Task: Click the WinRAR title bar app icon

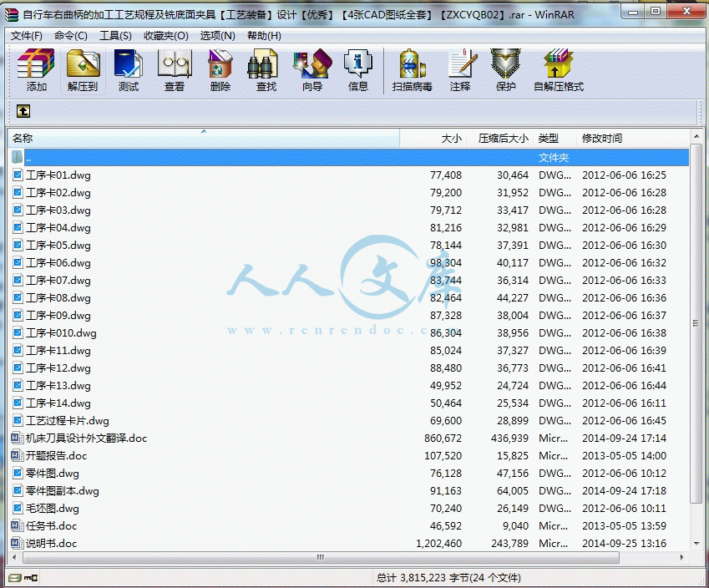Action: point(13,14)
